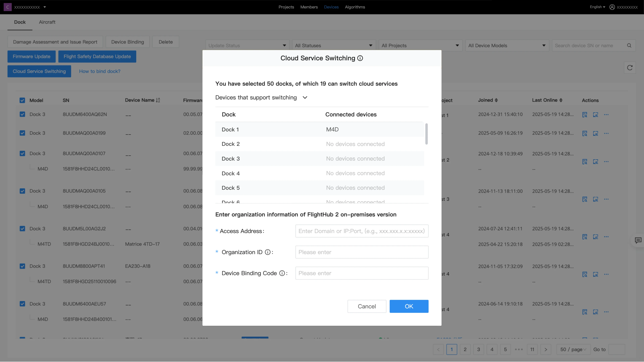The width and height of the screenshot is (644, 362).
Task: Open the feedback chat icon on right edge
Action: click(x=638, y=240)
